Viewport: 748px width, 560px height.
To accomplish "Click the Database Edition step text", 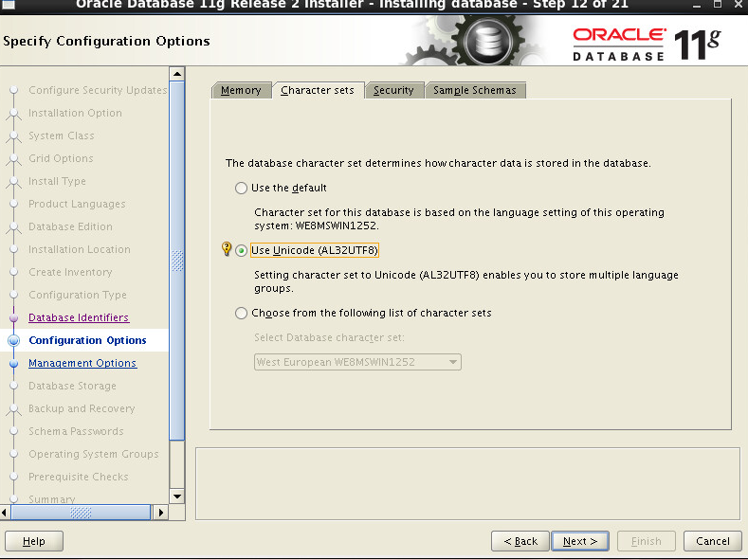I will (70, 226).
